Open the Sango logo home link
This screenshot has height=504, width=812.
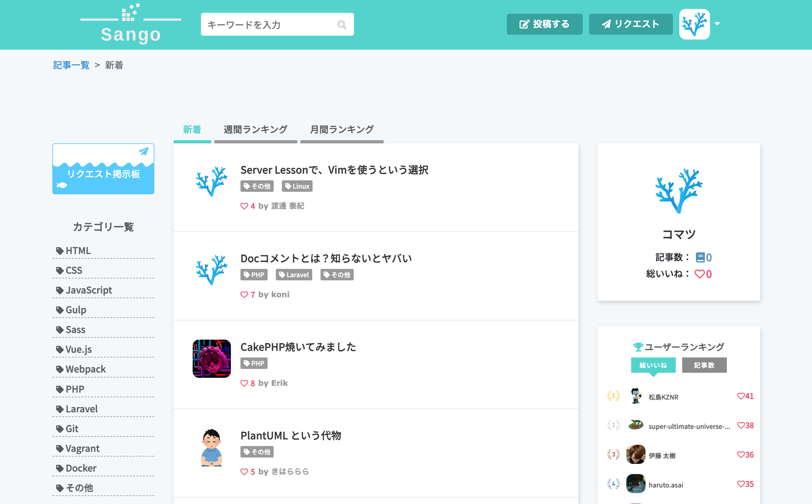click(x=131, y=24)
